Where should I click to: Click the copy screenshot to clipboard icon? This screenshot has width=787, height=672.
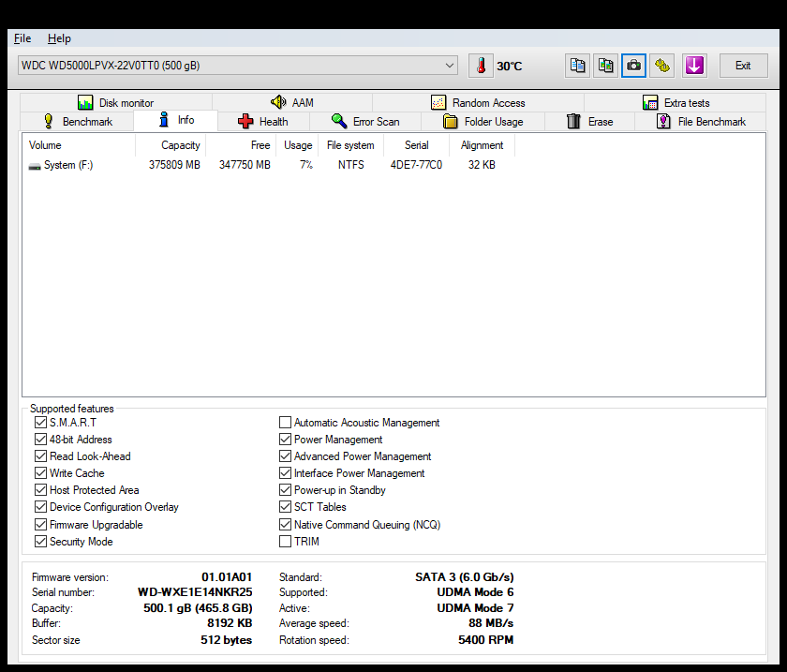[x=606, y=66]
